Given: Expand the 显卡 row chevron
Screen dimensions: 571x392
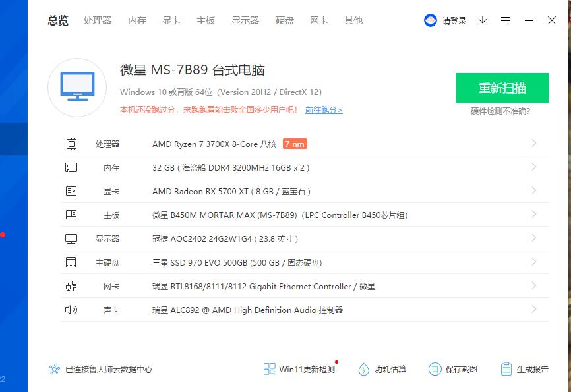Looking at the screenshot, I should tap(534, 190).
